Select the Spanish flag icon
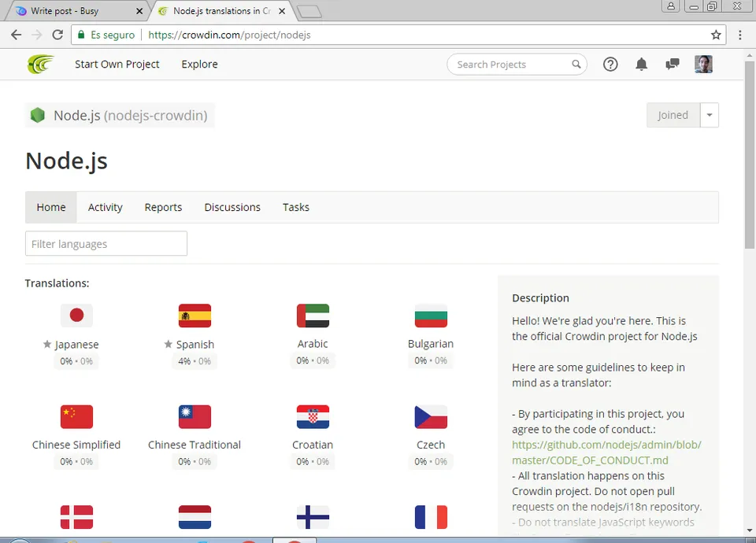Image resolution: width=756 pixels, height=543 pixels. [195, 315]
